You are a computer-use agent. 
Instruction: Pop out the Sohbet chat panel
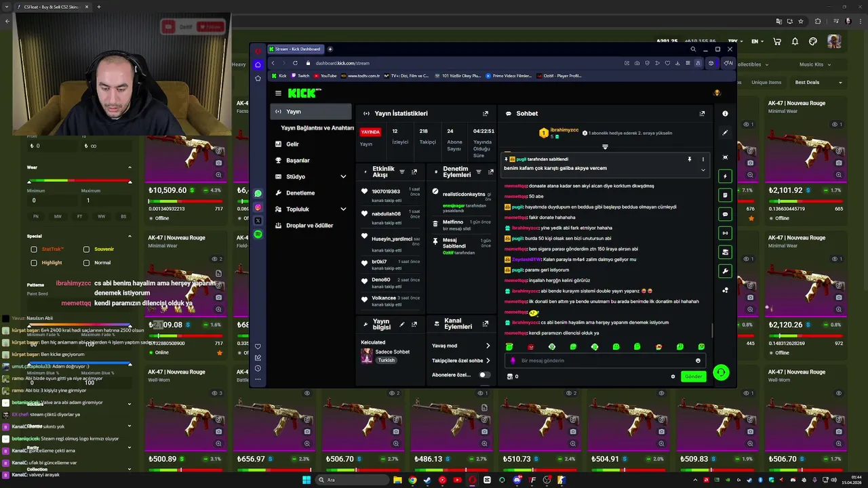pyautogui.click(x=702, y=114)
